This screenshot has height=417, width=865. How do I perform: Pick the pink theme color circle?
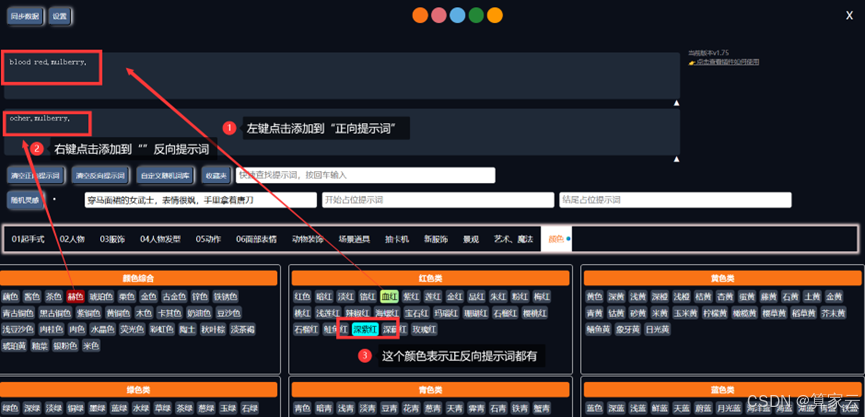[x=439, y=15]
